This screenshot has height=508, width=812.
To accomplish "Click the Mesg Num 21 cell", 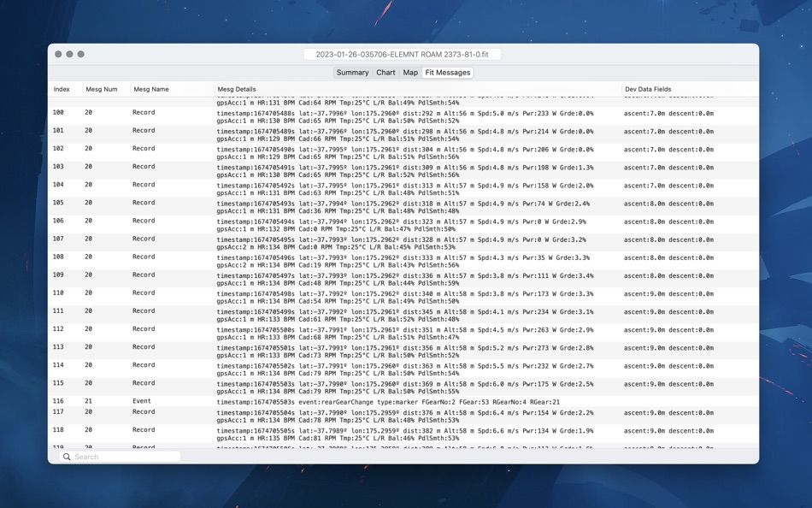I will point(89,401).
